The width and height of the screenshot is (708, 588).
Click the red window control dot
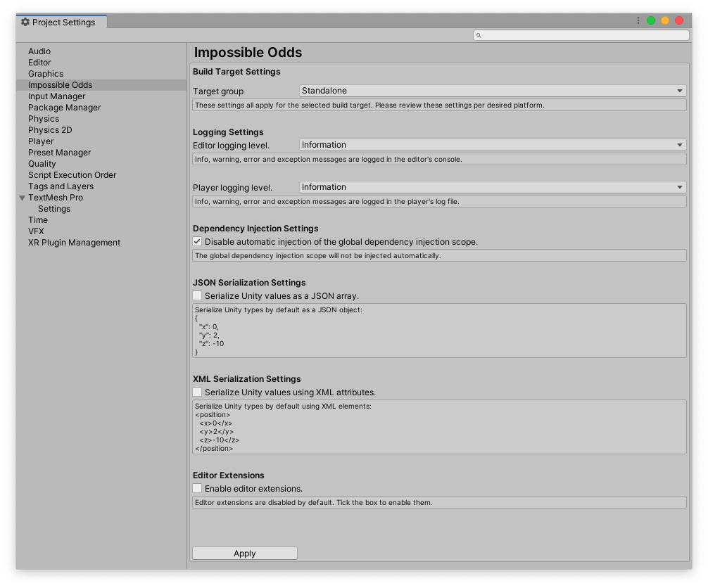[678, 21]
